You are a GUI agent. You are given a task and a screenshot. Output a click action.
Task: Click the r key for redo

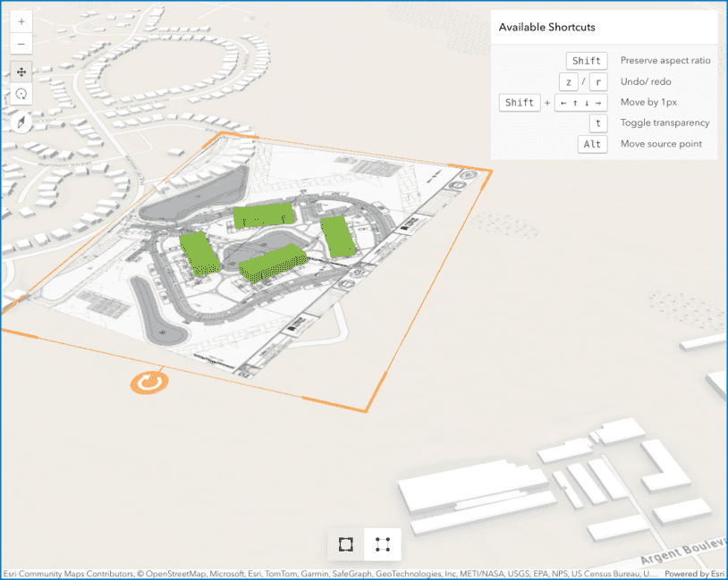[598, 82]
